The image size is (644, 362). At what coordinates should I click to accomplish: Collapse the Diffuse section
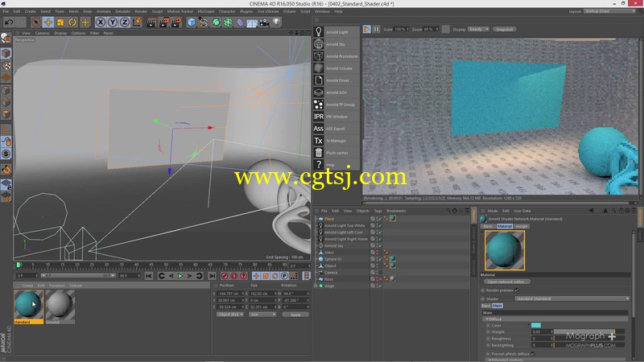(488, 319)
